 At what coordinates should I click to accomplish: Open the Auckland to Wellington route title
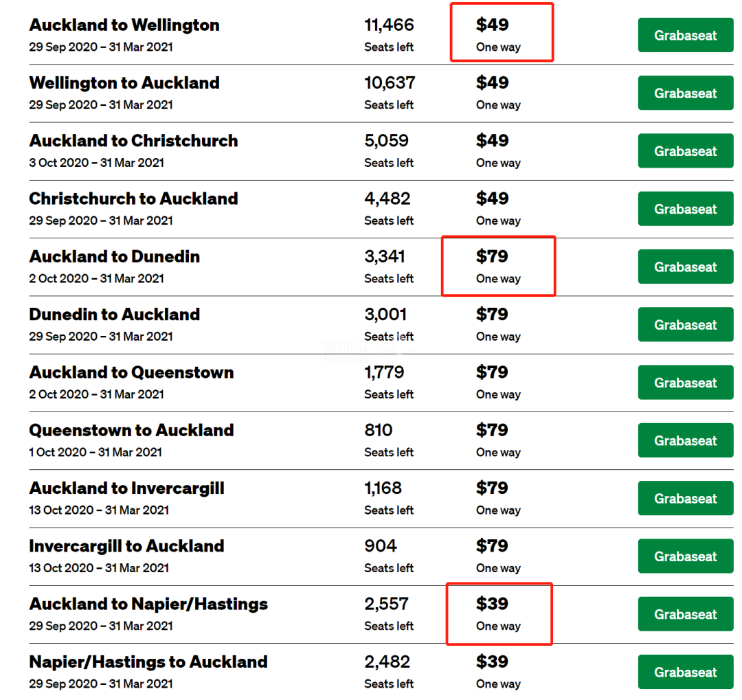coord(124,25)
